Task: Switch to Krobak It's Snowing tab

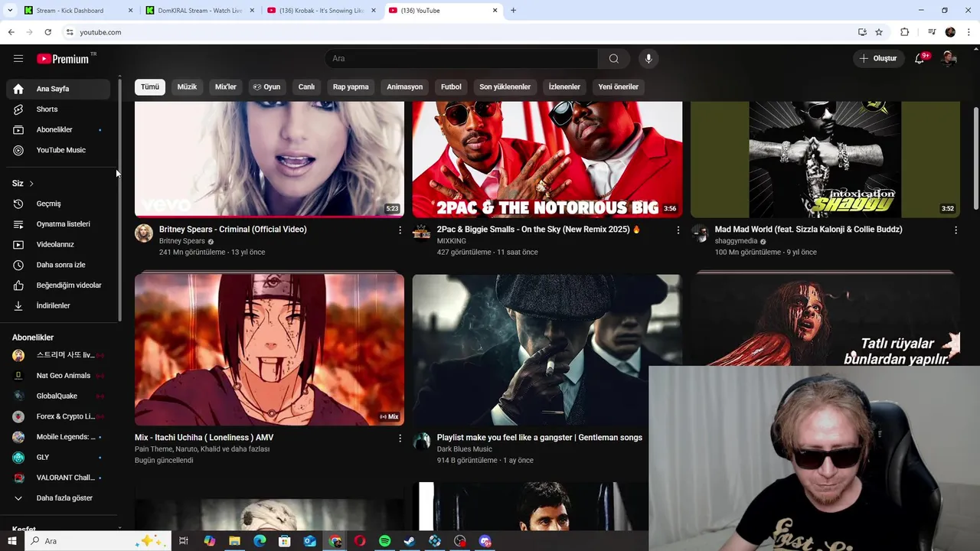Action: pos(321,11)
